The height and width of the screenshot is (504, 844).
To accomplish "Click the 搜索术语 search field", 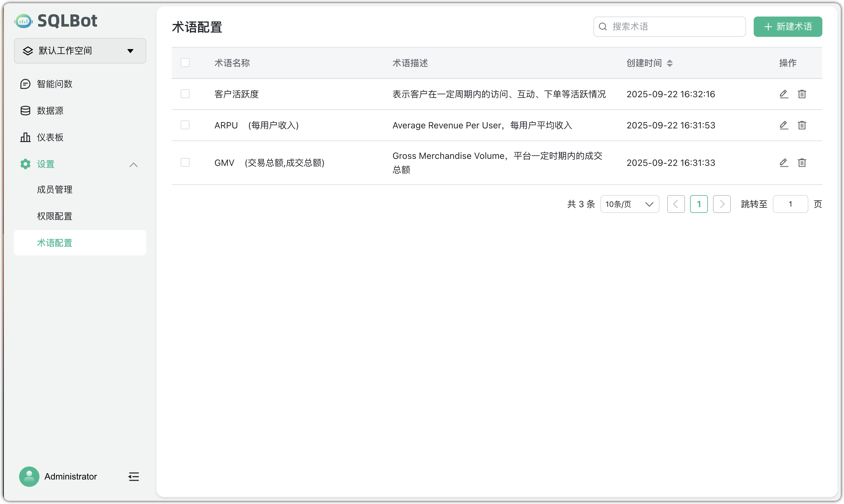I will point(669,26).
